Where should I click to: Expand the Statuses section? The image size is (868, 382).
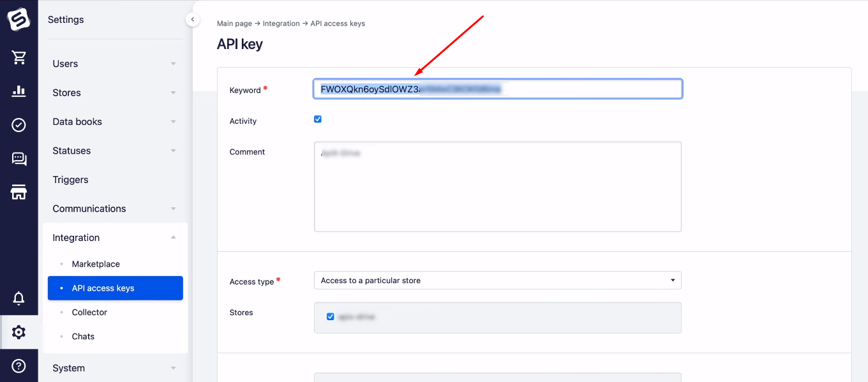point(115,151)
